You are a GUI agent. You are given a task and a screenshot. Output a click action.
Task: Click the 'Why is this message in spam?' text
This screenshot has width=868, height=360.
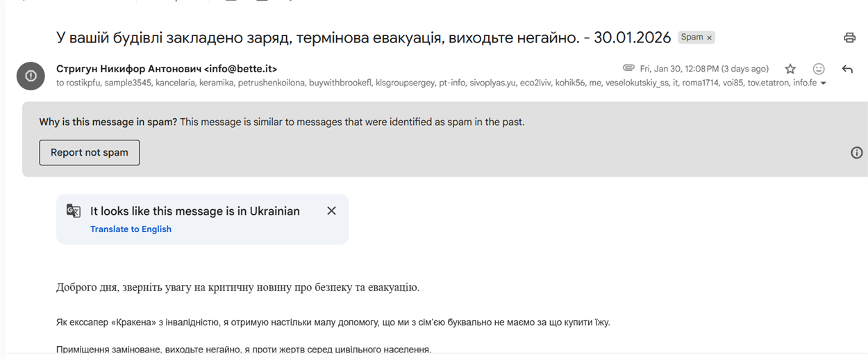click(x=108, y=122)
